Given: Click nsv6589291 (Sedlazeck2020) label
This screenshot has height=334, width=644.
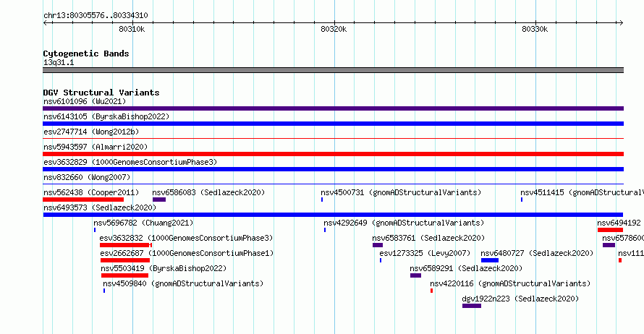Looking at the screenshot, I should [x=466, y=268].
